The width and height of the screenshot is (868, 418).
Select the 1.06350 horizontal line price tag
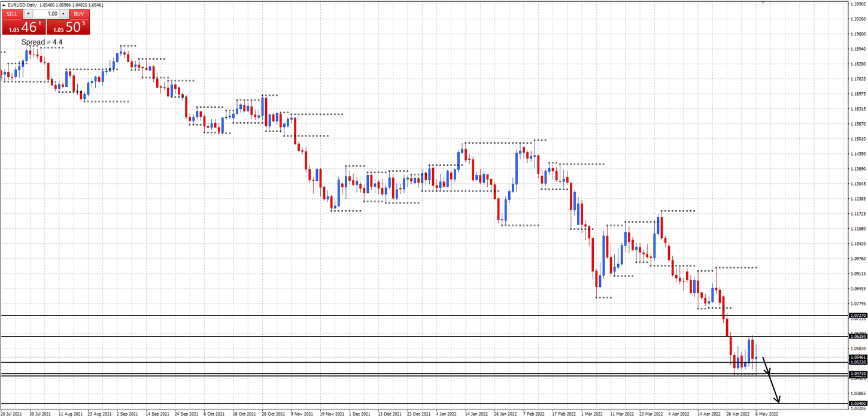(858, 337)
